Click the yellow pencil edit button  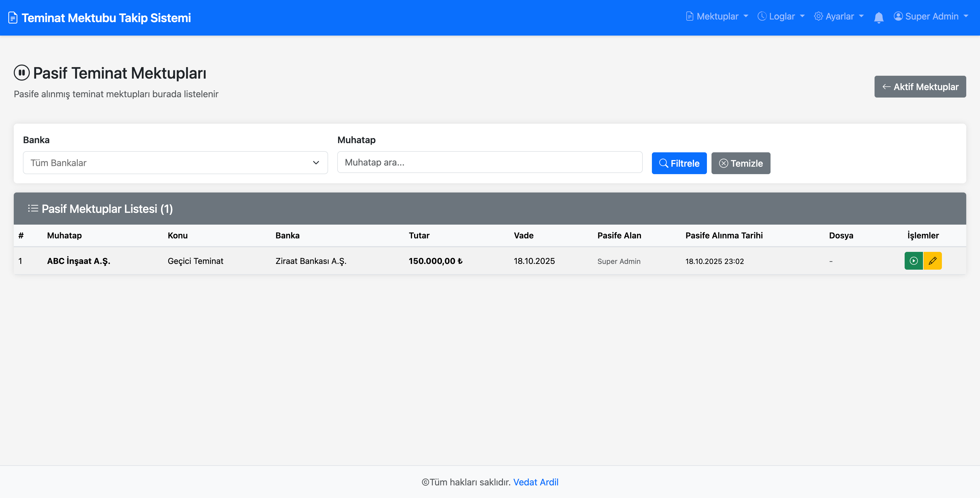(x=932, y=261)
